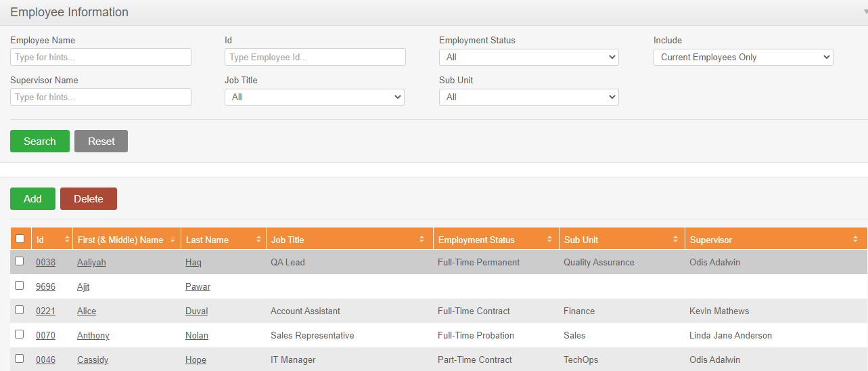Click the QA Lead job title cell
Image resolution: width=868 pixels, height=371 pixels.
click(288, 263)
